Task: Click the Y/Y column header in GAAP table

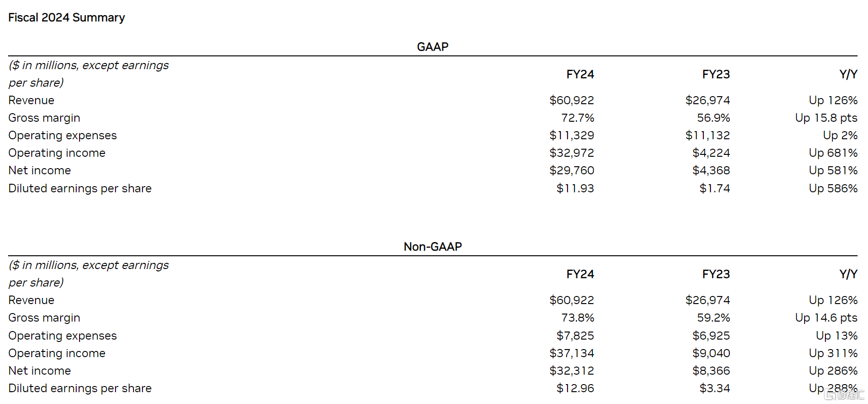Action: 848,74
